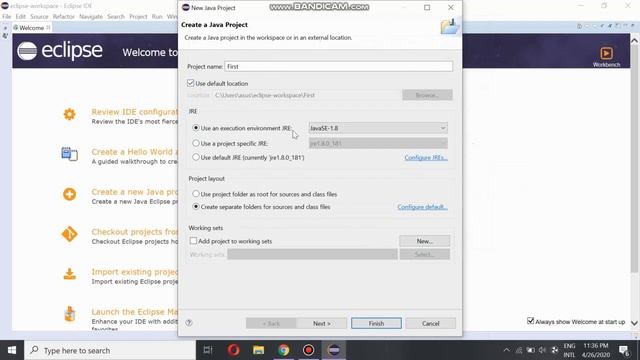Open the Project menu in Eclipse
640x360 pixels.
[x=138, y=17]
